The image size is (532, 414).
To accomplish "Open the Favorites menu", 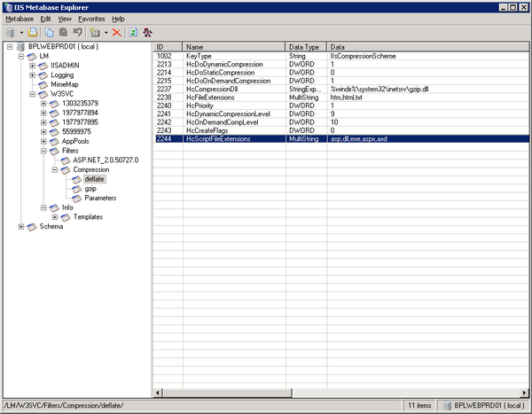I will tap(90, 18).
